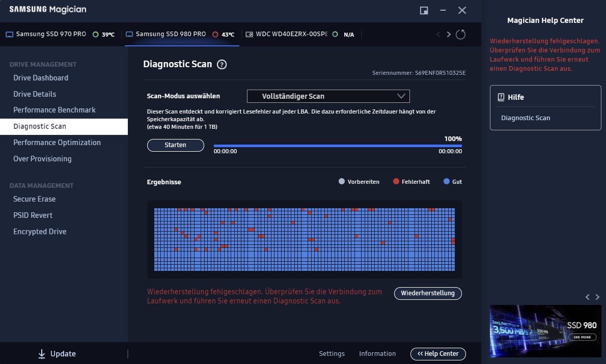Go to previous Help Center banner
Image resolution: width=606 pixels, height=364 pixels.
[x=588, y=297]
